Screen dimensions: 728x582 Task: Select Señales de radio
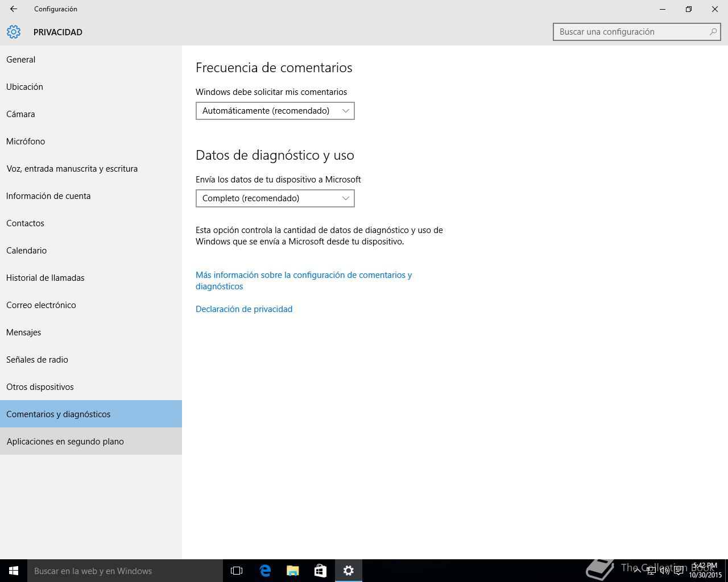pyautogui.click(x=91, y=360)
